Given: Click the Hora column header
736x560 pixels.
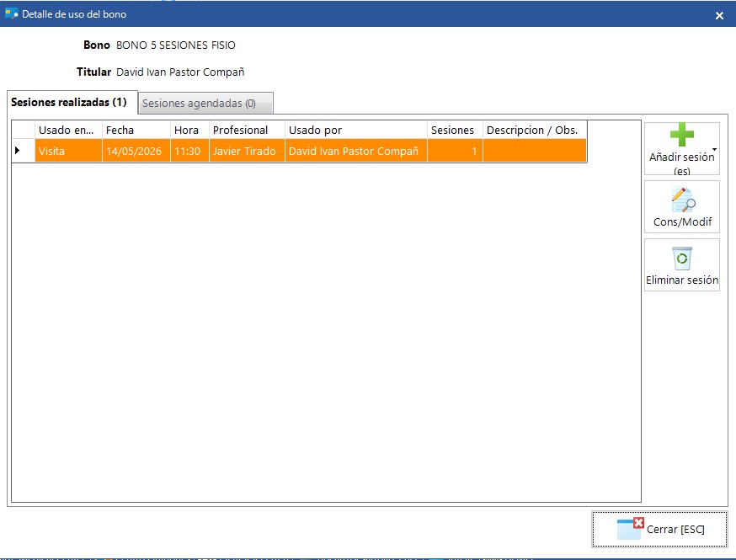Looking at the screenshot, I should (x=189, y=130).
